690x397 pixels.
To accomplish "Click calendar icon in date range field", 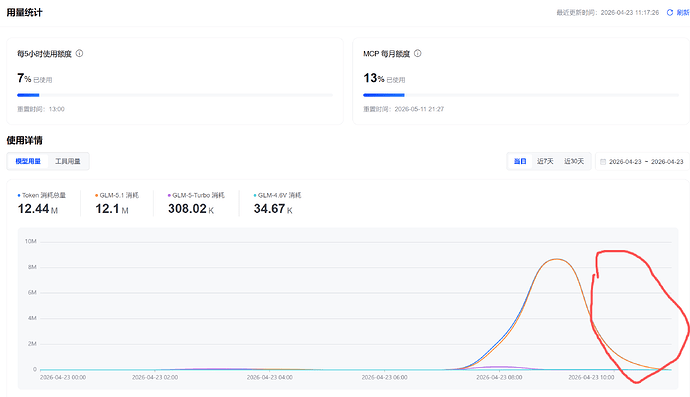I will click(603, 162).
